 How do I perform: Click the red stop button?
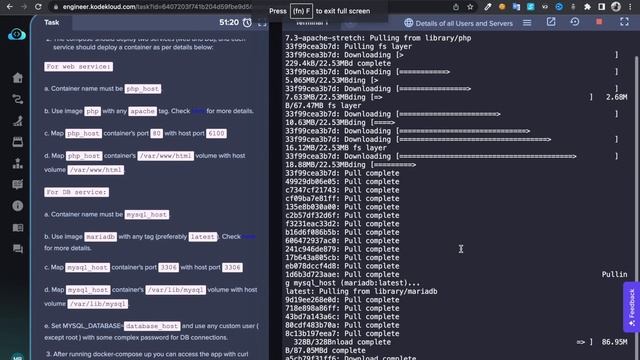point(599,22)
